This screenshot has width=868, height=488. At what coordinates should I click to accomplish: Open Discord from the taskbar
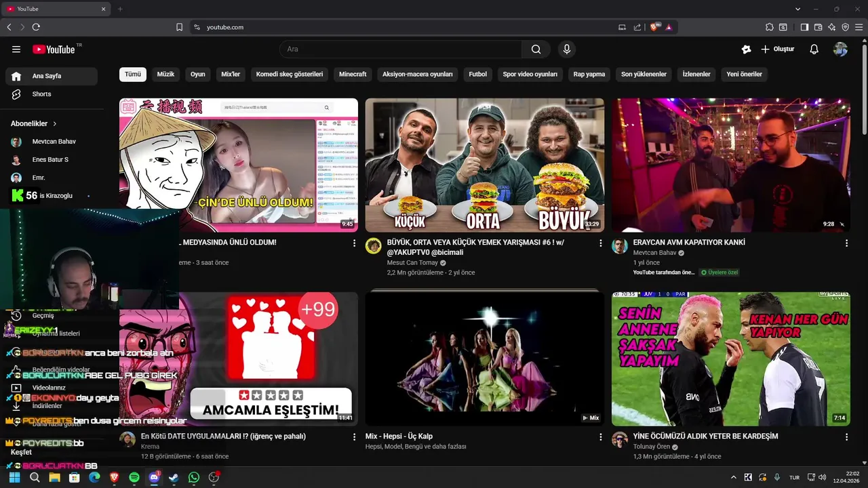pyautogui.click(x=154, y=477)
